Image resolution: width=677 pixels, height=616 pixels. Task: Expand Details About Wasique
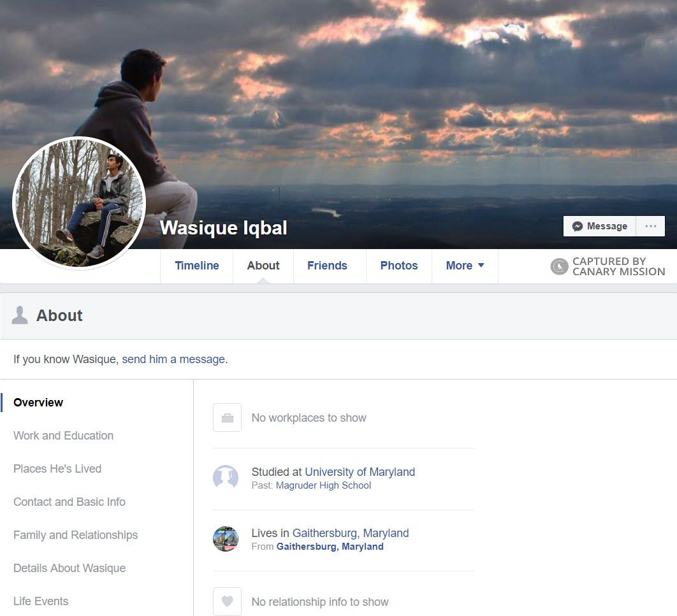tap(69, 568)
